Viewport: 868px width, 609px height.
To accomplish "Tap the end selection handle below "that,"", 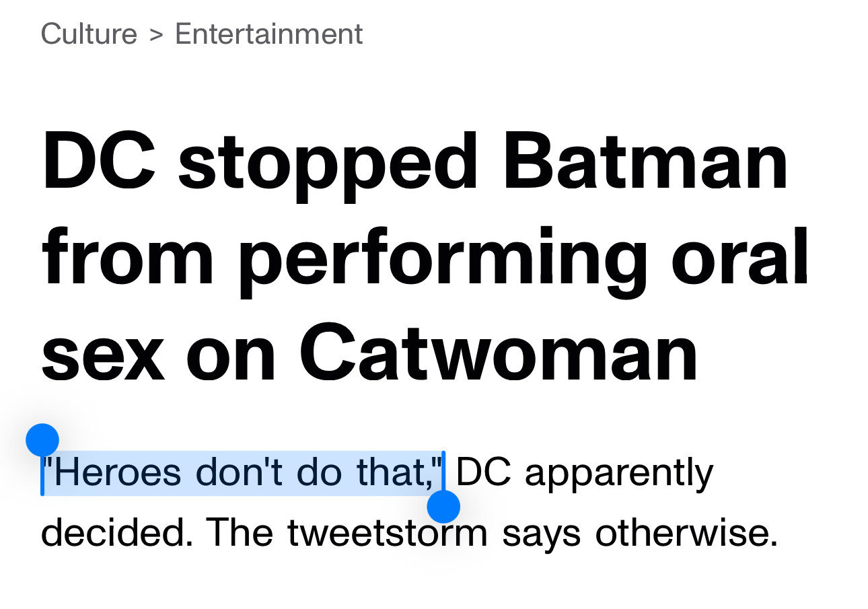I will (x=443, y=507).
